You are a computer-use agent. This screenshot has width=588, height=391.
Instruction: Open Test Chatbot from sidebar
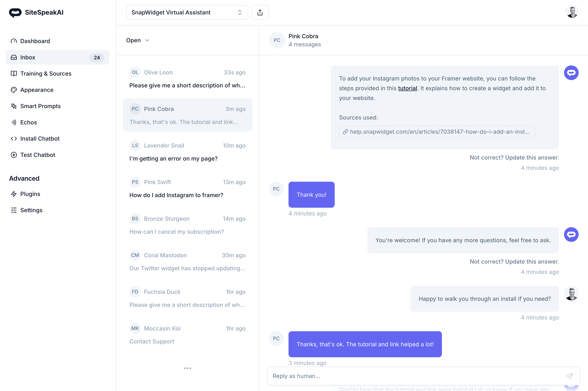(37, 155)
